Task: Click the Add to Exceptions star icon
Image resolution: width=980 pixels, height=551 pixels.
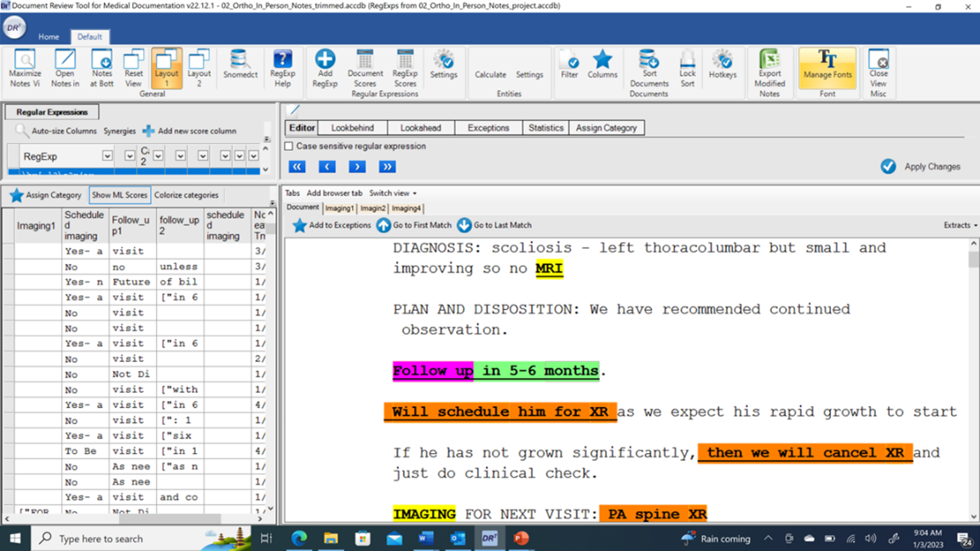Action: [299, 225]
